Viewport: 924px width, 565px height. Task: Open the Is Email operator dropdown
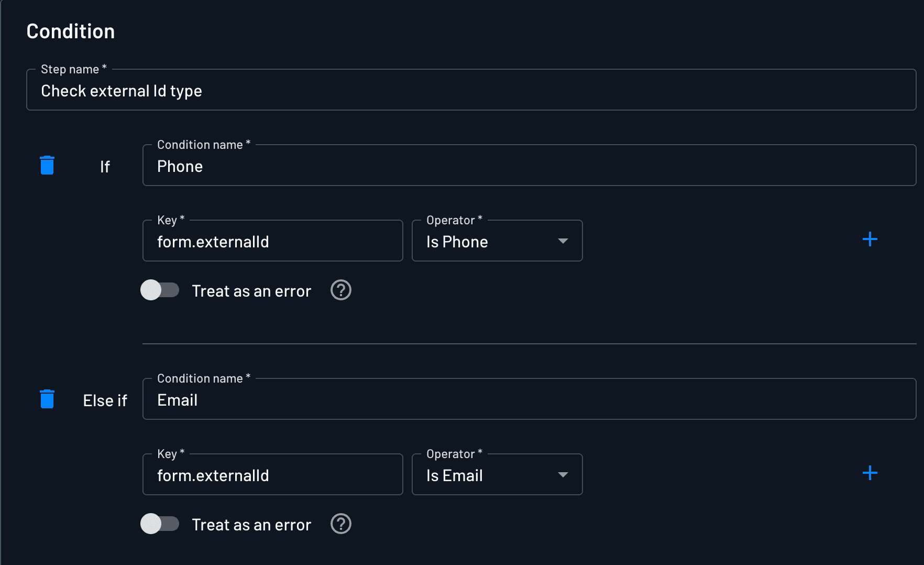(497, 475)
